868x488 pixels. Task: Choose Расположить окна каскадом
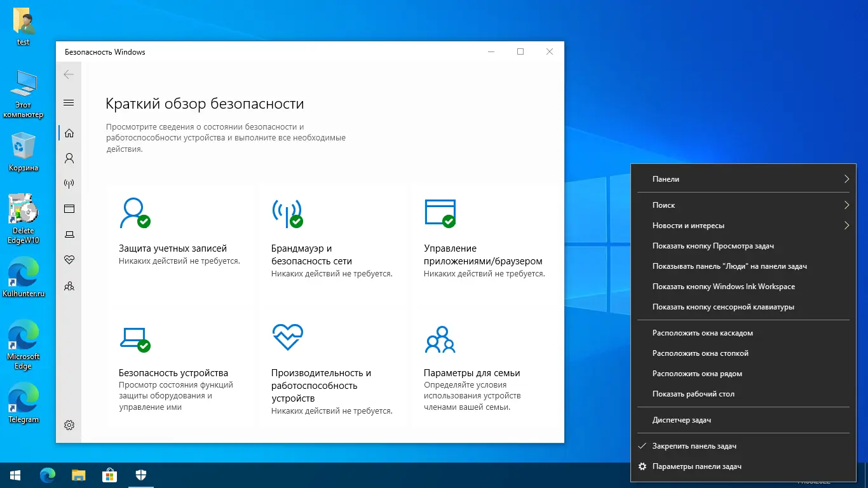[x=743, y=333]
